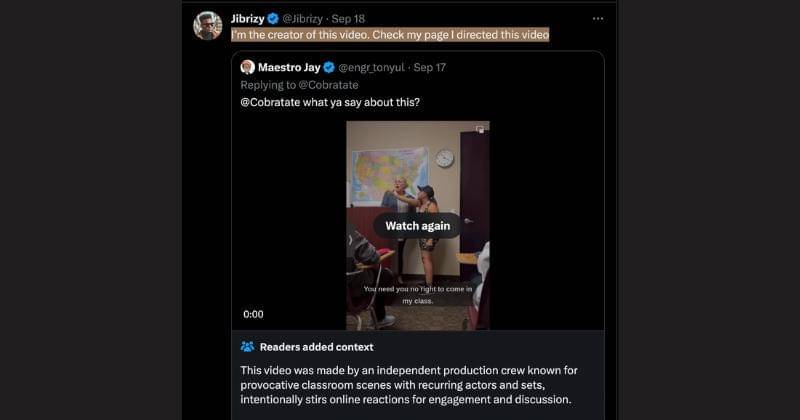Viewport: 800px width, 420px height.
Task: Open the Jibrizy display name link
Action: tap(247, 18)
